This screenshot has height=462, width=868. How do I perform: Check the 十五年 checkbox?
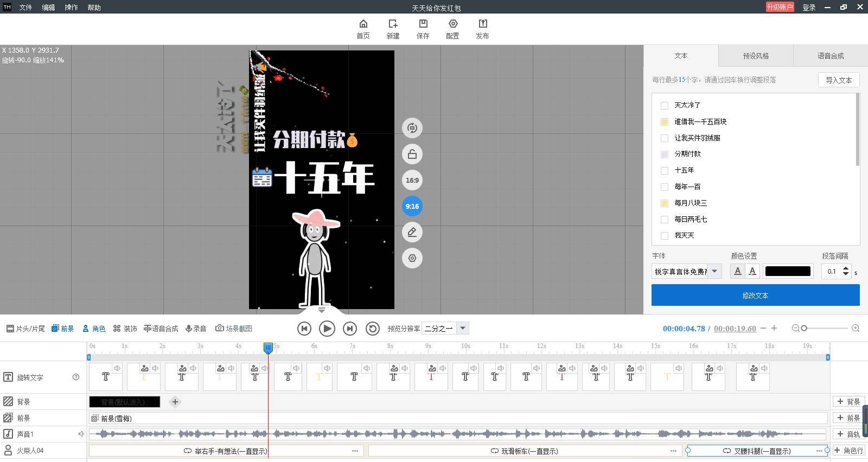tap(665, 170)
